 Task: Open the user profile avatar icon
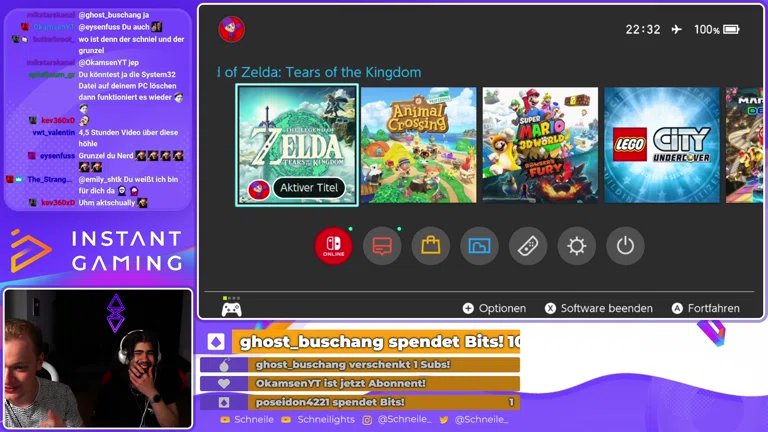[x=231, y=29]
